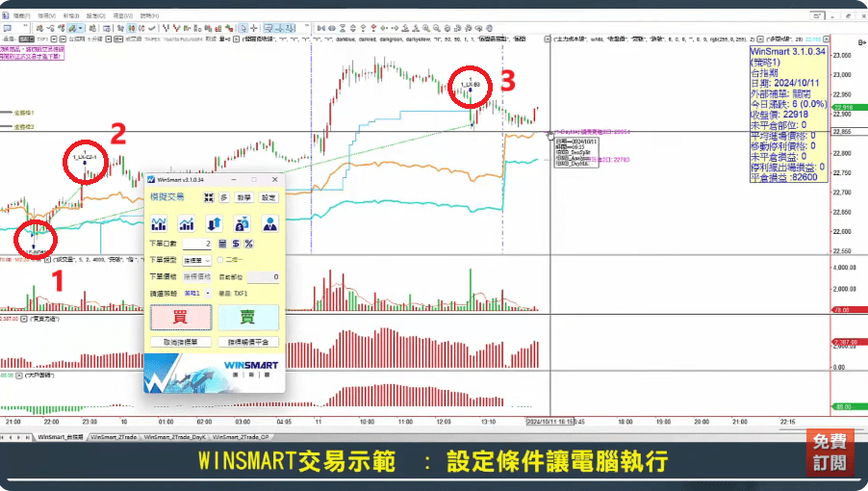
Task: Click the up-down arrows icon in WinSmart
Action: (x=215, y=223)
